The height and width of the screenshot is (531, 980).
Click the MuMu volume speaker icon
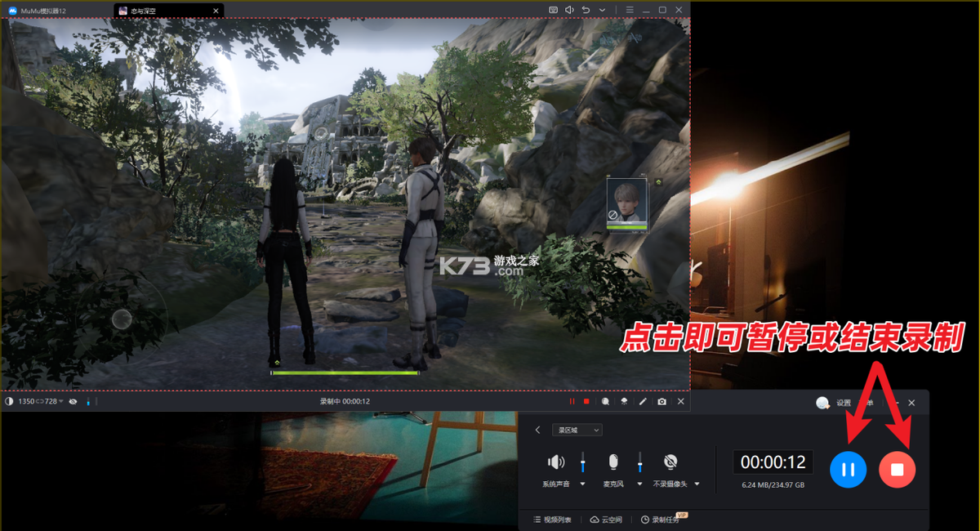pos(569,10)
